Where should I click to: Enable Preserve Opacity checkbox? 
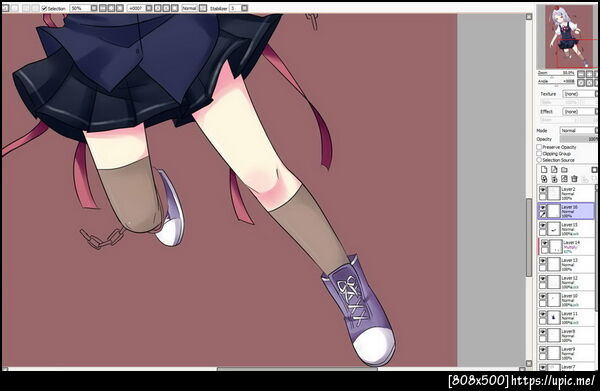click(539, 147)
